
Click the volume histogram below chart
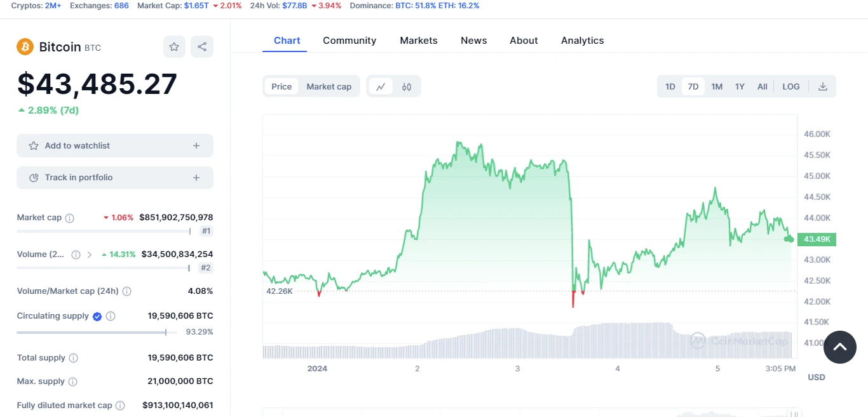(529, 341)
